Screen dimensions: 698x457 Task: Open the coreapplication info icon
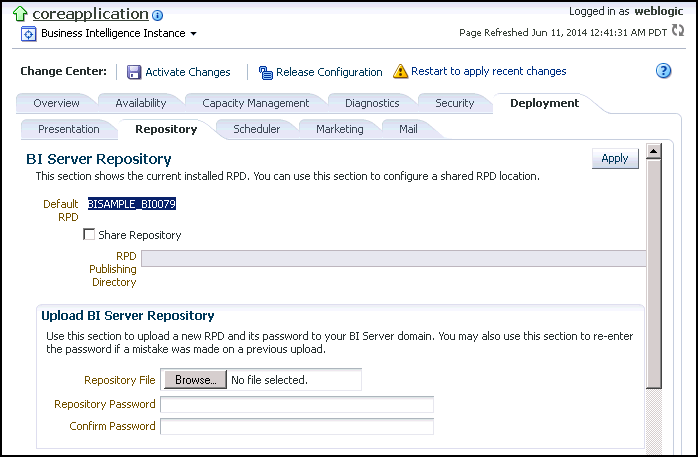pos(158,16)
